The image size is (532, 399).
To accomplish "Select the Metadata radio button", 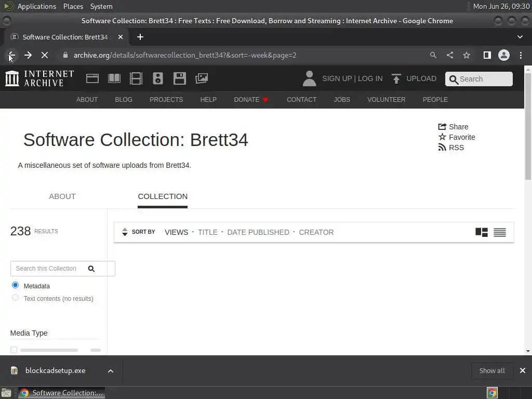I will click(x=15, y=285).
